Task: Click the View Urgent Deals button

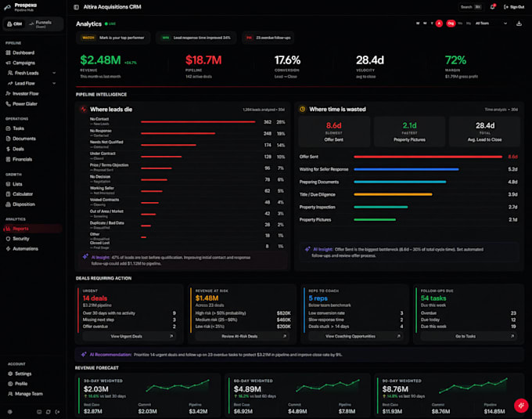Action: click(x=129, y=336)
